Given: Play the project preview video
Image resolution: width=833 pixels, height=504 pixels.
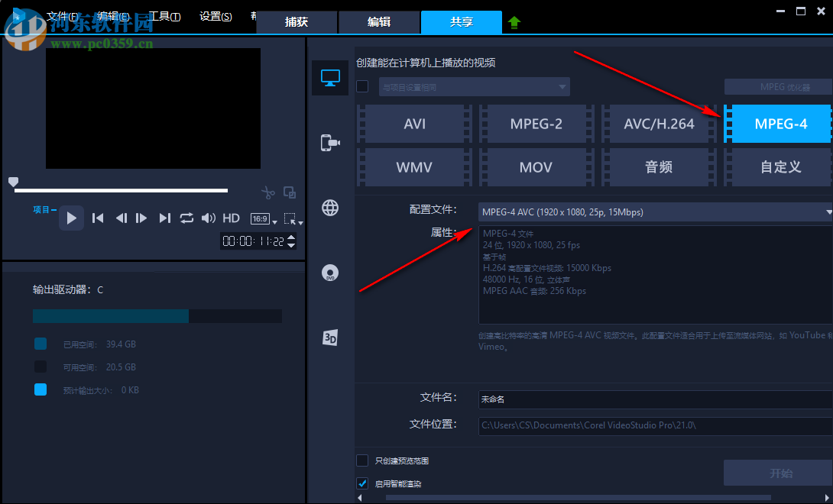Looking at the screenshot, I should 71,218.
